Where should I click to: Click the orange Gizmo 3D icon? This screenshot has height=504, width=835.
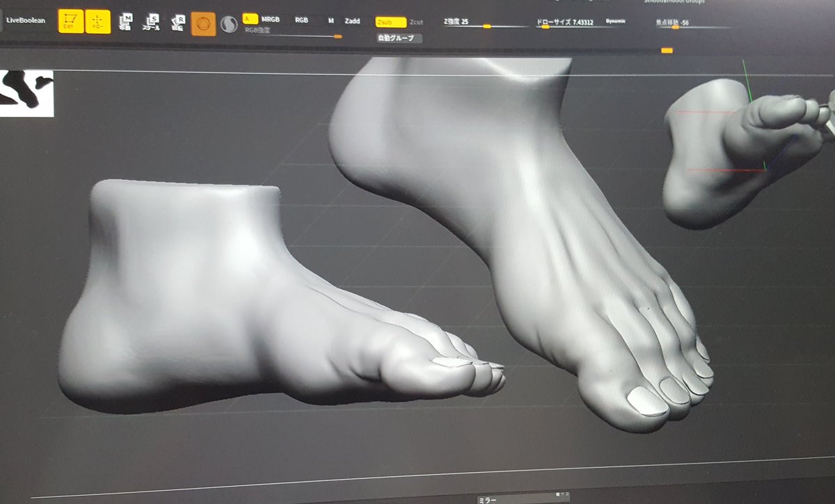pyautogui.click(x=202, y=24)
